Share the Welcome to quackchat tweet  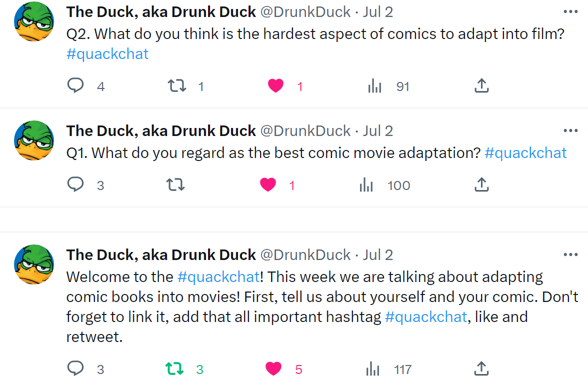[x=481, y=369]
